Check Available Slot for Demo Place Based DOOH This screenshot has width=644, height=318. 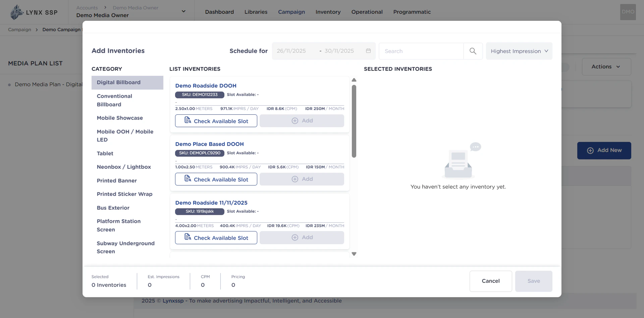(x=216, y=179)
